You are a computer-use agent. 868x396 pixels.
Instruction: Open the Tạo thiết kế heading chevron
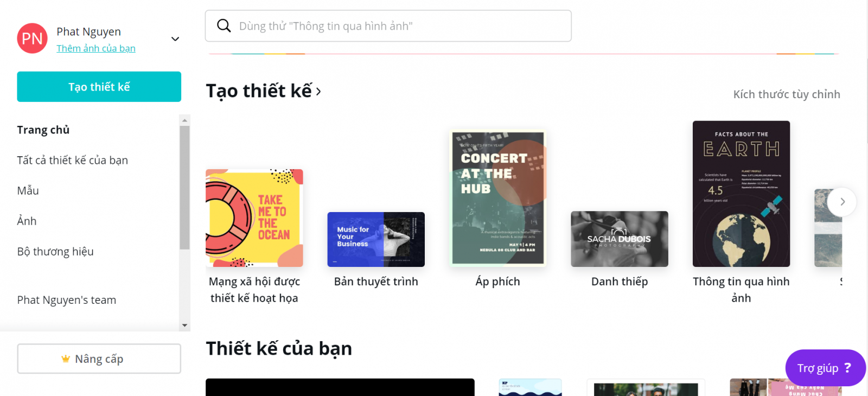[x=318, y=92]
